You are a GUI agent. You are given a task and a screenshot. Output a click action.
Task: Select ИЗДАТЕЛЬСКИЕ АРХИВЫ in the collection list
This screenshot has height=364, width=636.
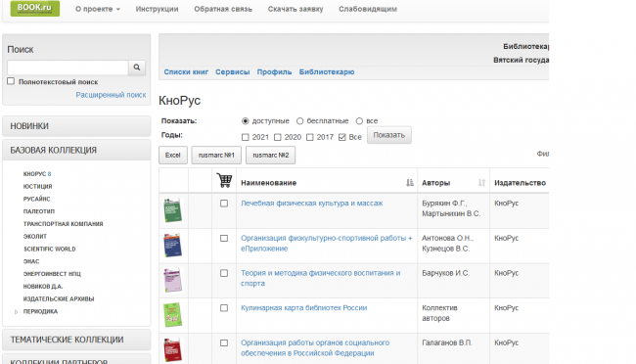coord(59,299)
